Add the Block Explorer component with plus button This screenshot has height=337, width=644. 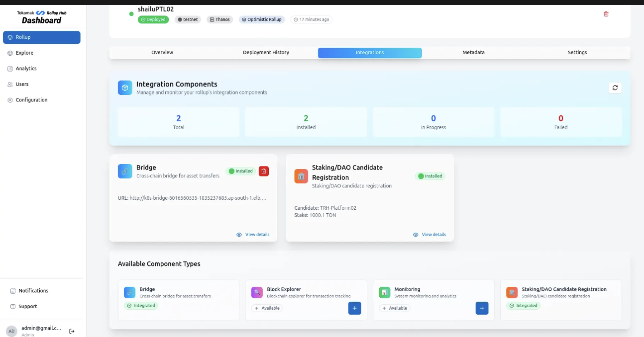[354, 308]
